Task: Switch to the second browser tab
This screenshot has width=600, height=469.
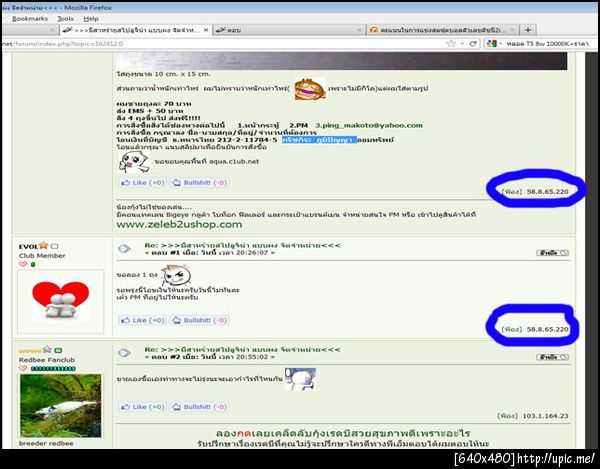Action: 289,30
